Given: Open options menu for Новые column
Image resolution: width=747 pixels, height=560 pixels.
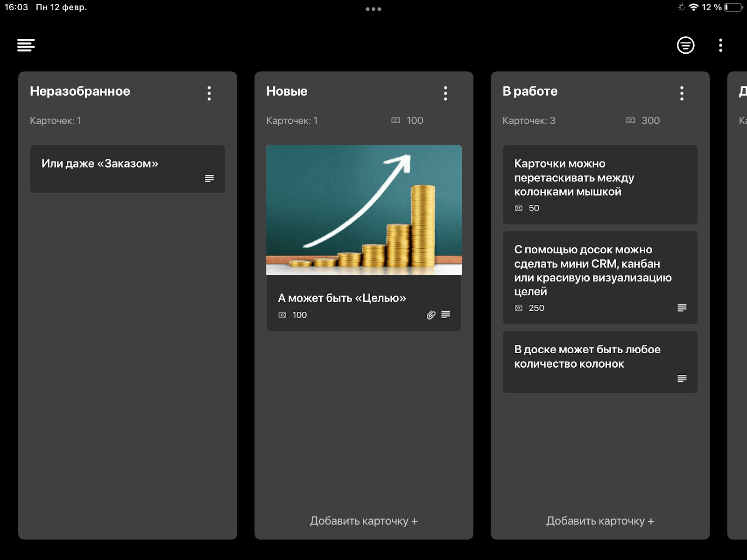Looking at the screenshot, I should (445, 93).
